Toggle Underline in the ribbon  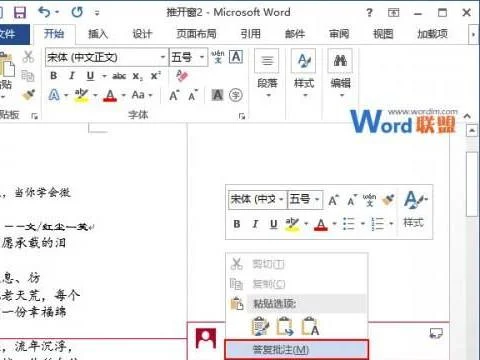pyautogui.click(x=90, y=76)
